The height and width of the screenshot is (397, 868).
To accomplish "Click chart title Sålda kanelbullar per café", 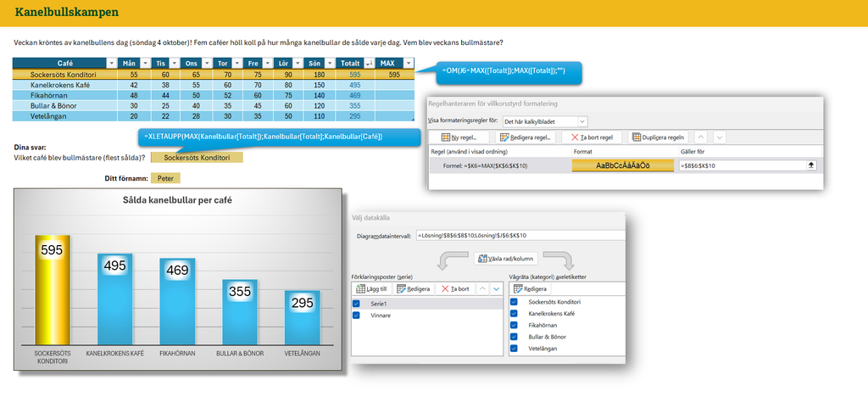I will pos(177,200).
